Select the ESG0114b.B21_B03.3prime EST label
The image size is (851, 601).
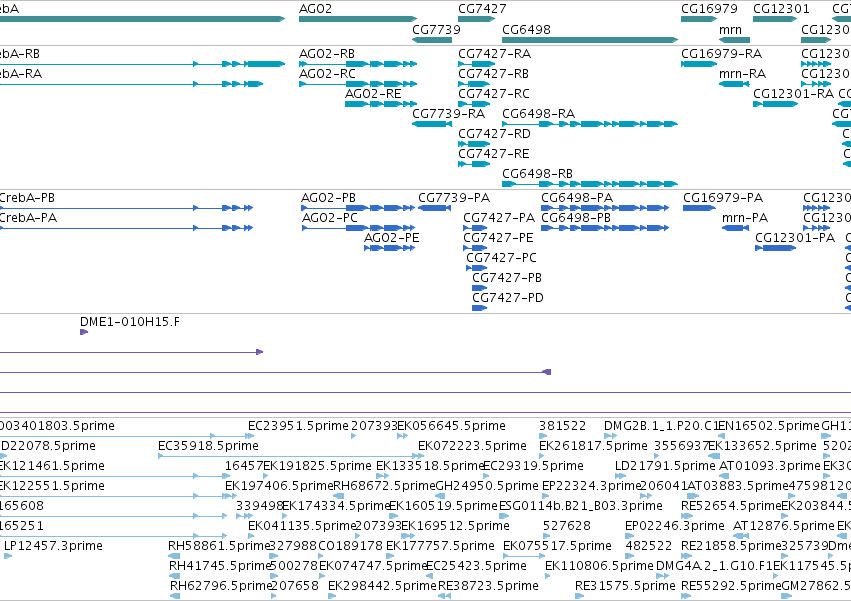(x=581, y=506)
